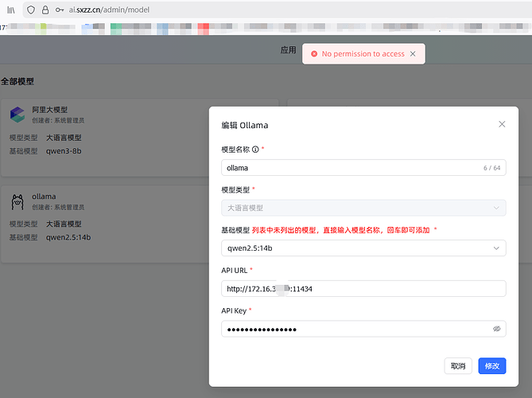The image size is (532, 398).
Task: Click the 阿里大模型 logo icon
Action: coord(17,114)
